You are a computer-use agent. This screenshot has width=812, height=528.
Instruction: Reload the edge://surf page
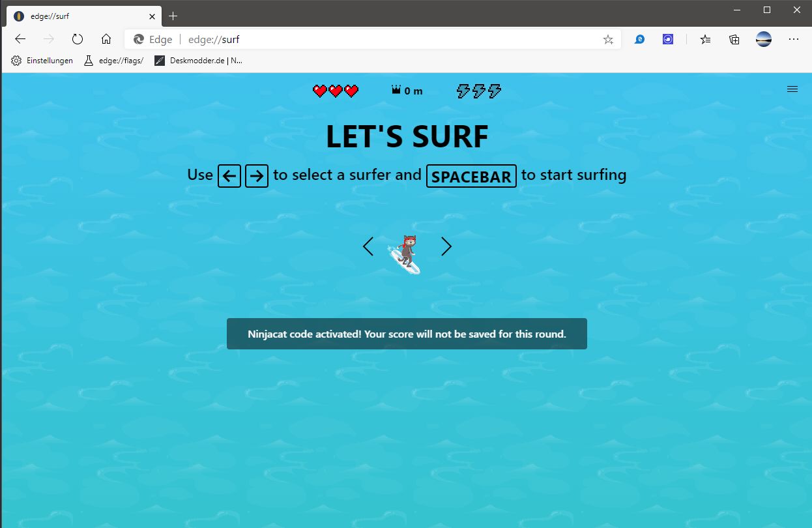click(x=78, y=39)
